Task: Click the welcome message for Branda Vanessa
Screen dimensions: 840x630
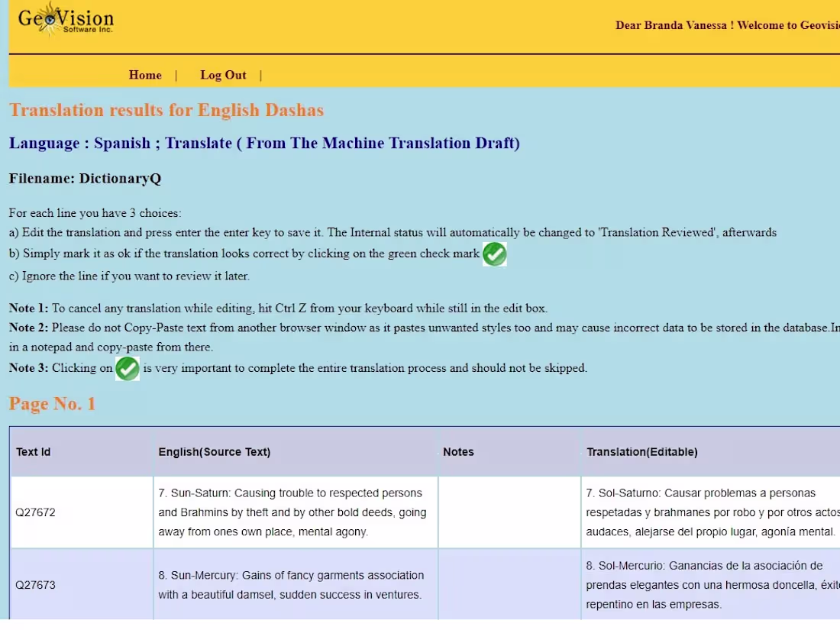Action: tap(728, 25)
